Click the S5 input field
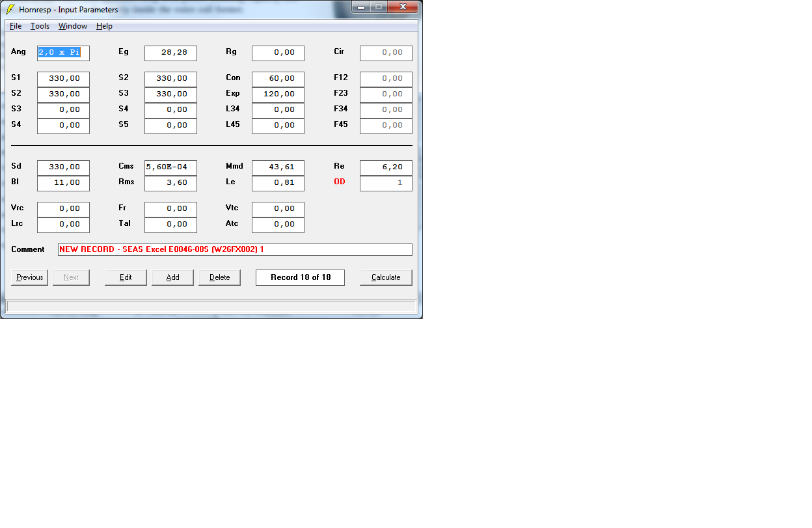The height and width of the screenshot is (528, 812). 170,126
